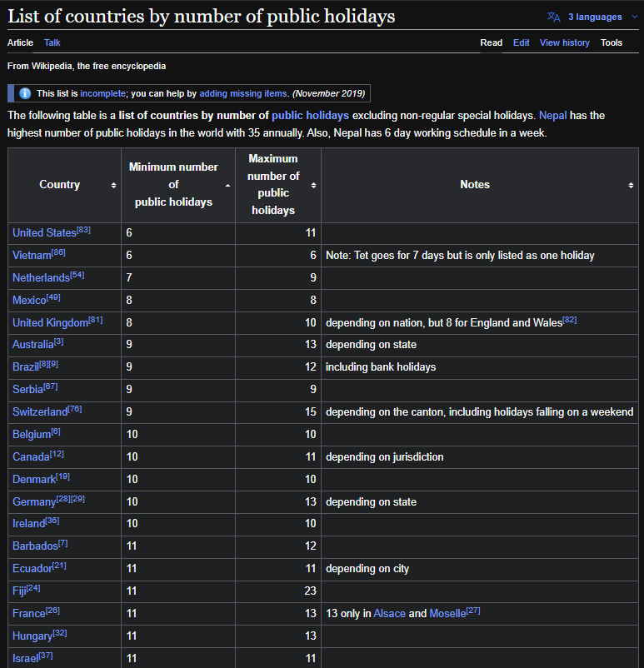Open the 3 languages dropdown arrow
Screen dimensions: 644x668
pyautogui.click(x=635, y=17)
